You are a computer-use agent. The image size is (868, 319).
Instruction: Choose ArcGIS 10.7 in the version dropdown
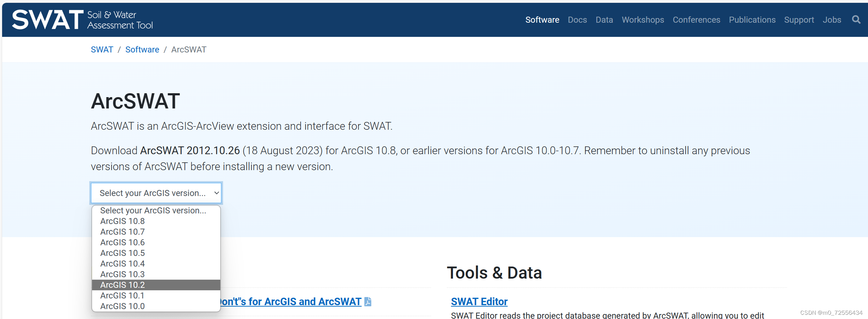tap(122, 231)
